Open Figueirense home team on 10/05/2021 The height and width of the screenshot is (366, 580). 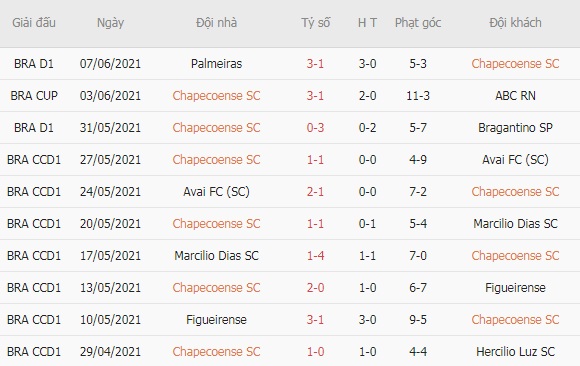coord(216,320)
